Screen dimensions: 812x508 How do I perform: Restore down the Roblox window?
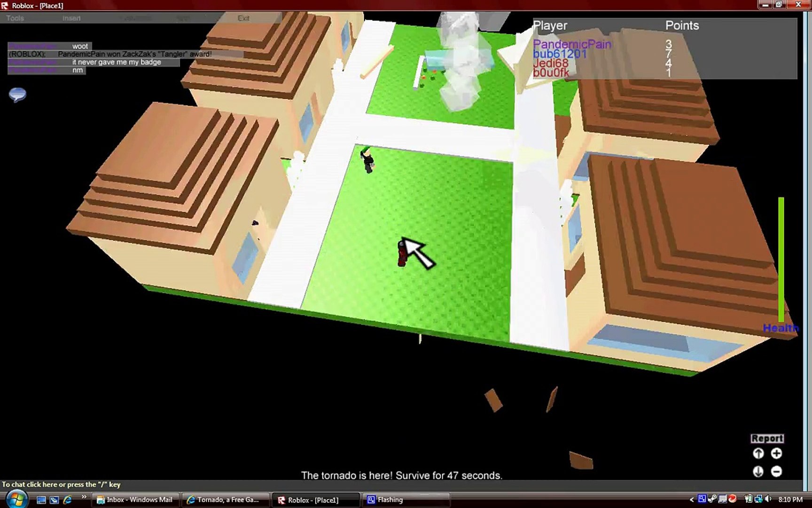[779, 5]
